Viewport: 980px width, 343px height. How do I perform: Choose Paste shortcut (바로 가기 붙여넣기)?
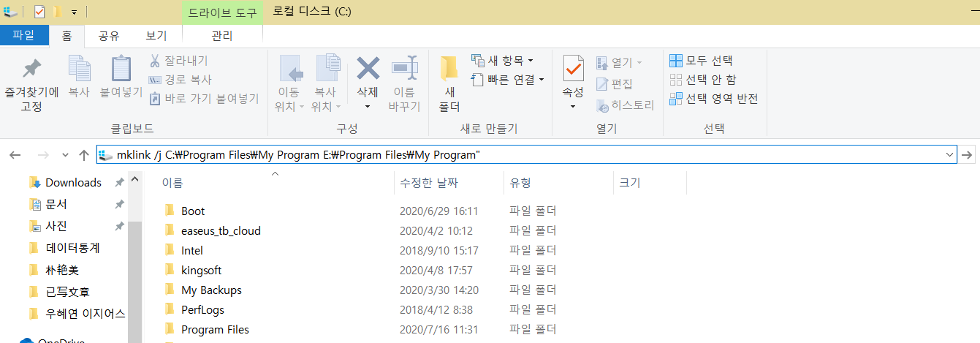point(204,98)
